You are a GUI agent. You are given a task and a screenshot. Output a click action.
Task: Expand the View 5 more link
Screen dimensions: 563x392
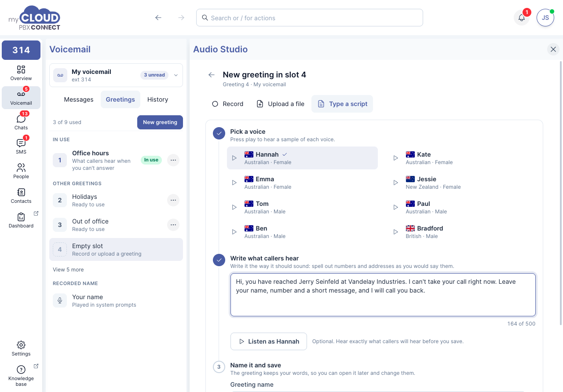(68, 270)
